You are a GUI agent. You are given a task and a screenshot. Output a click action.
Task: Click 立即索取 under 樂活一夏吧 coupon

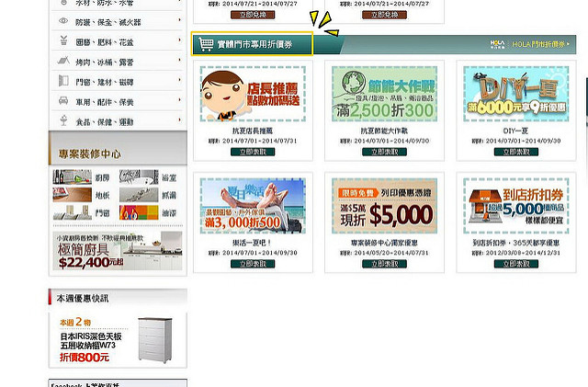pos(253,264)
